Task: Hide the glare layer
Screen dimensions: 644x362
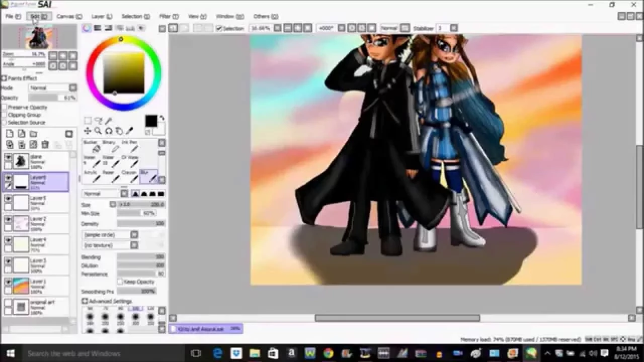Action: tap(8, 157)
